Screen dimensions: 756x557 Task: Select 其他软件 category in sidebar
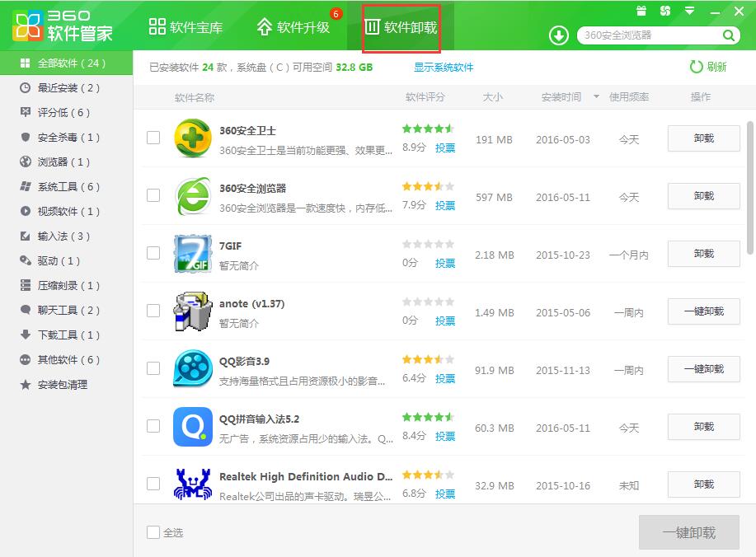[x=66, y=359]
